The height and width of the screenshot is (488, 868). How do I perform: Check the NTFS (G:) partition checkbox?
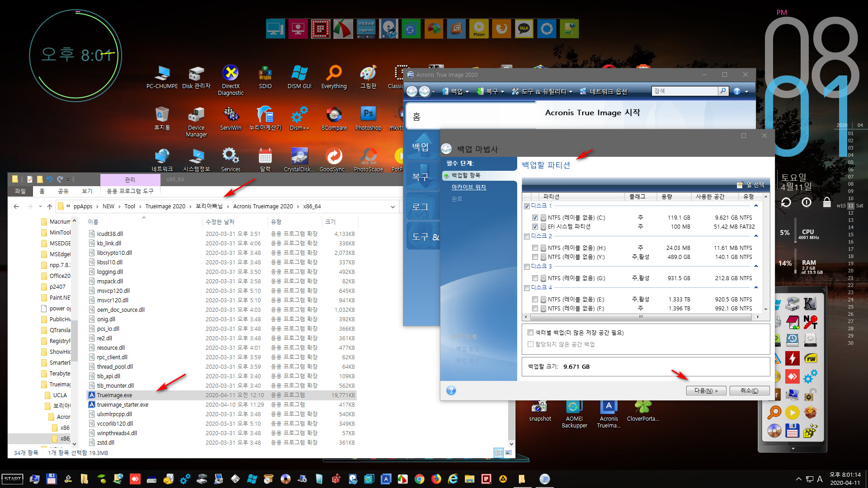535,278
